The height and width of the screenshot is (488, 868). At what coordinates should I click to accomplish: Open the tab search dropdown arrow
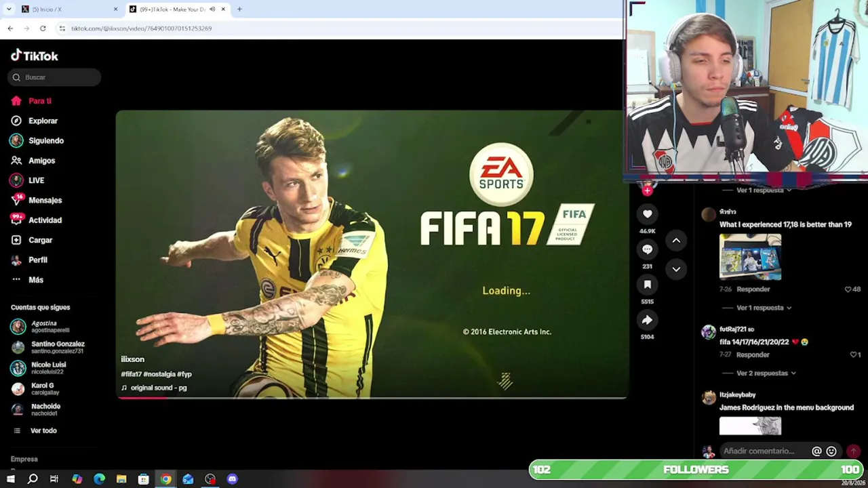[x=9, y=9]
